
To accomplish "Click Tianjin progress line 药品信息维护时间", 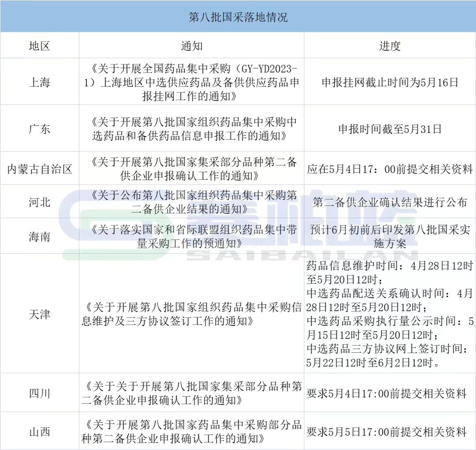I will tap(390, 272).
